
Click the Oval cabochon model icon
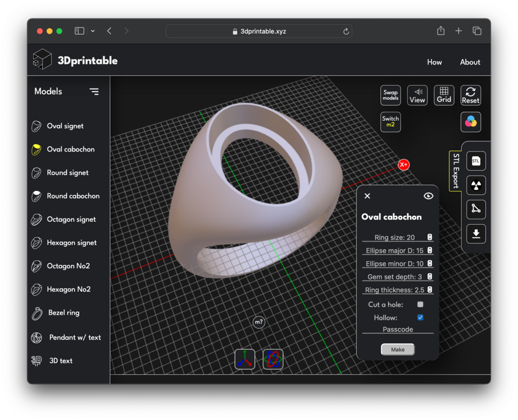click(37, 149)
